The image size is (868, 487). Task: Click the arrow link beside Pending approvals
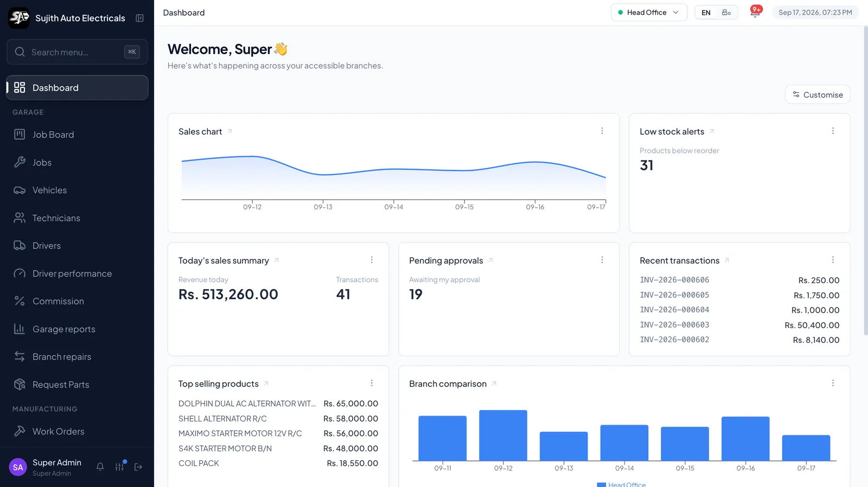tap(490, 260)
